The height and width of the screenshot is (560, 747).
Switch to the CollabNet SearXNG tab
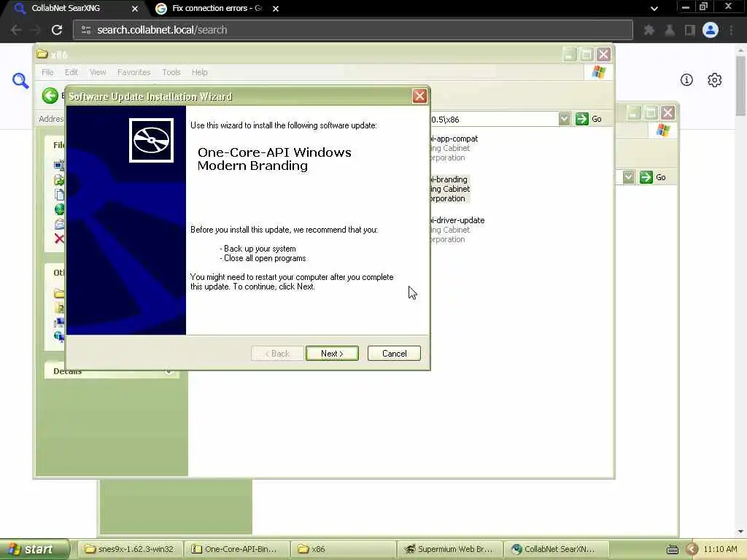tap(66, 8)
